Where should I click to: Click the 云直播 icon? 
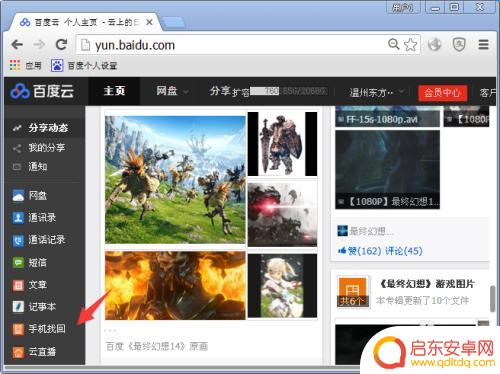click(18, 351)
